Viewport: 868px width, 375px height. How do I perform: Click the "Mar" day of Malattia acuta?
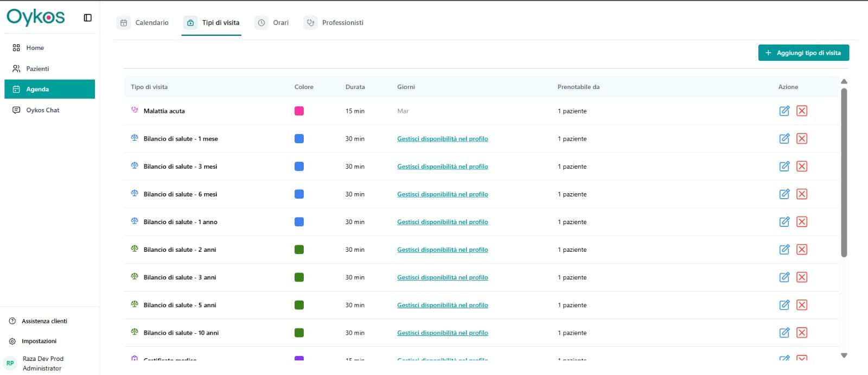[x=403, y=111]
